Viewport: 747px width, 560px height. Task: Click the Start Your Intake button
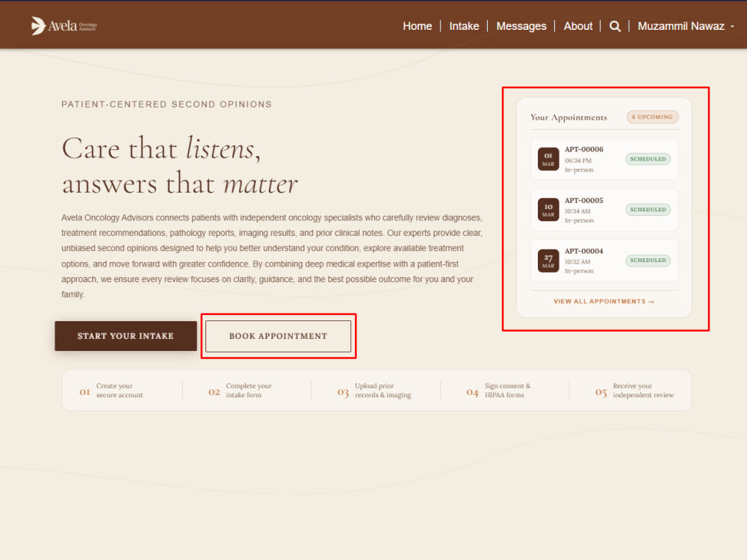click(125, 336)
